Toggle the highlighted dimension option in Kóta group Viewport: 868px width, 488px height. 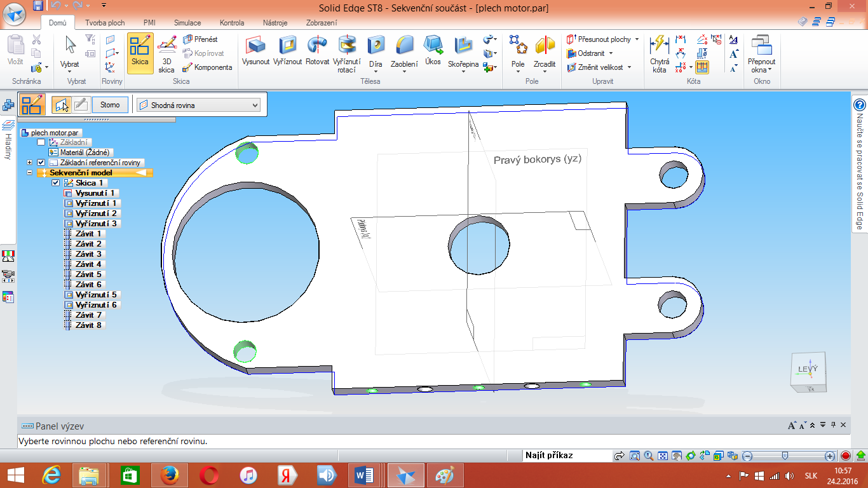coord(702,67)
